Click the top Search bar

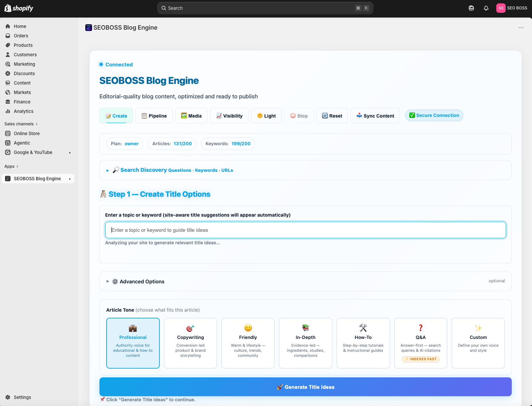click(x=265, y=8)
